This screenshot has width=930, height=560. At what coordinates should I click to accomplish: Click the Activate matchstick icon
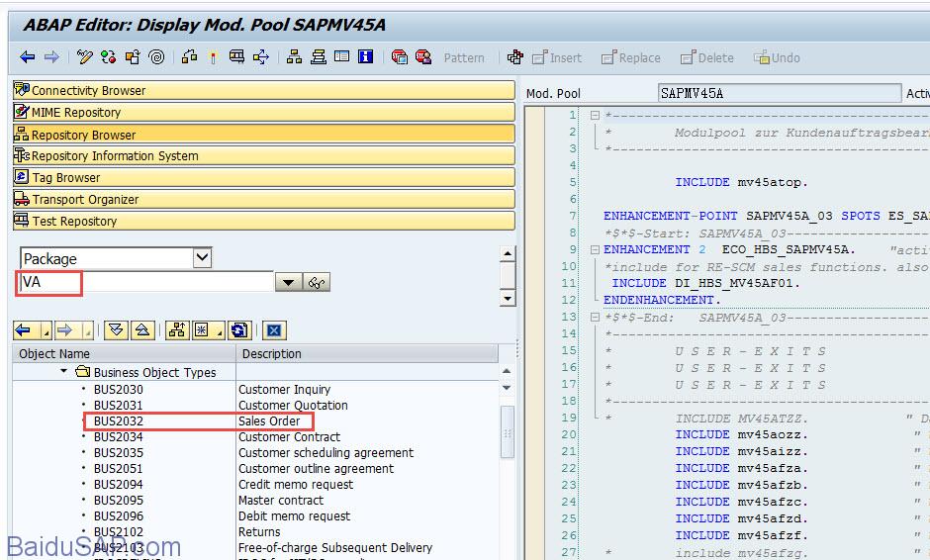tap(212, 57)
